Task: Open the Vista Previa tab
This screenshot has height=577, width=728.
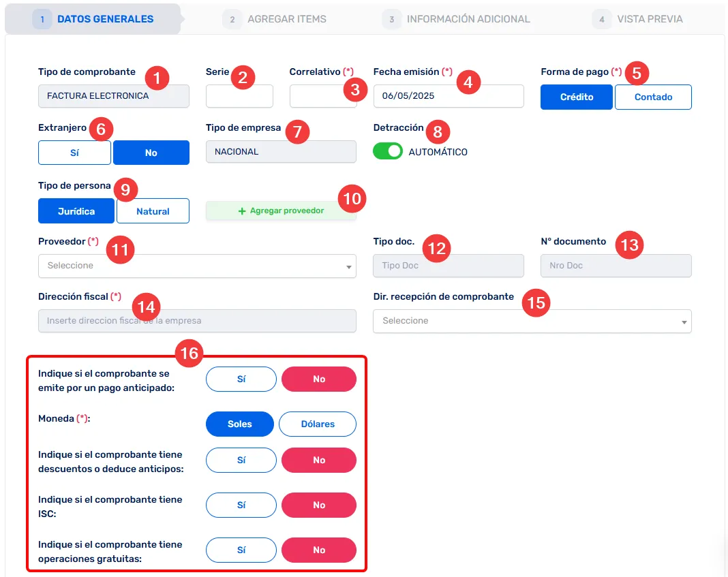Action: [649, 19]
